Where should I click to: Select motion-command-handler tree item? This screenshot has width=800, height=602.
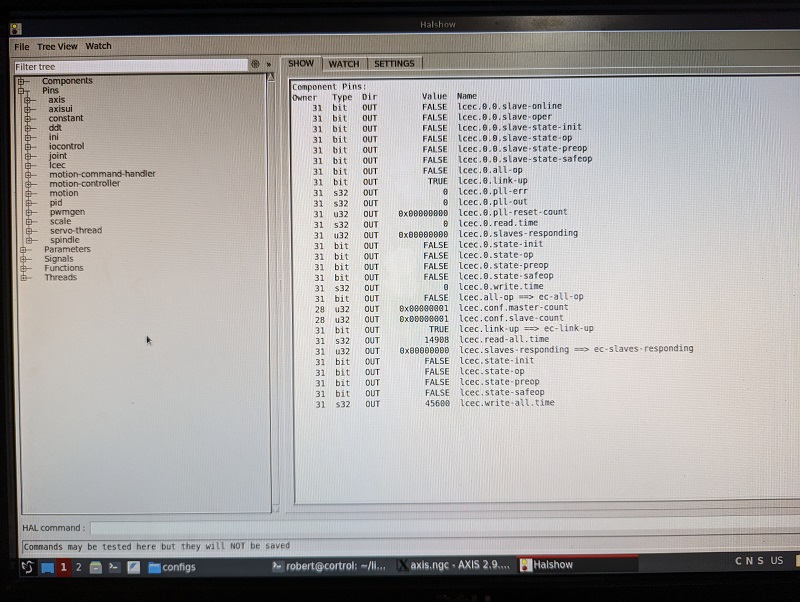click(x=102, y=174)
